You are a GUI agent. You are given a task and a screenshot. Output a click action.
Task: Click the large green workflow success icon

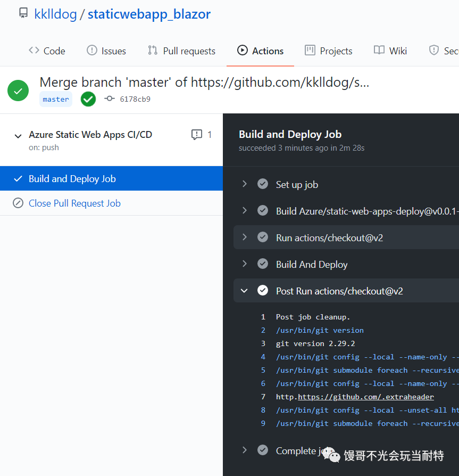click(18, 91)
